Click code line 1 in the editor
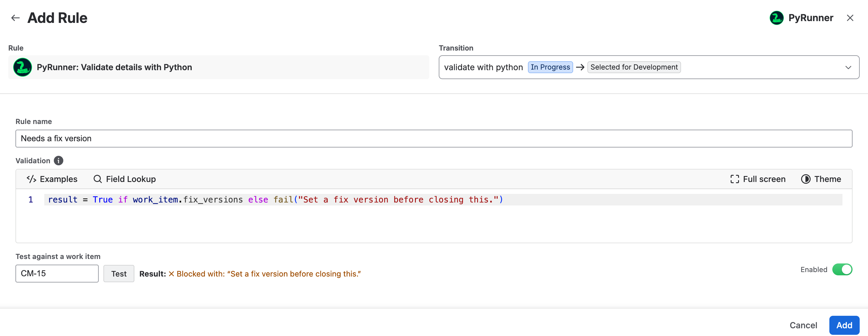868x336 pixels. (x=443, y=200)
